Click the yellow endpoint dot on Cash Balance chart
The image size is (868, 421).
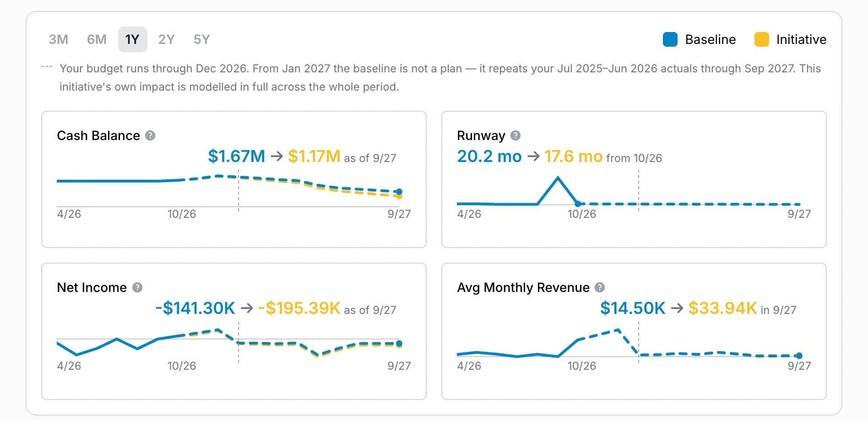(x=399, y=197)
